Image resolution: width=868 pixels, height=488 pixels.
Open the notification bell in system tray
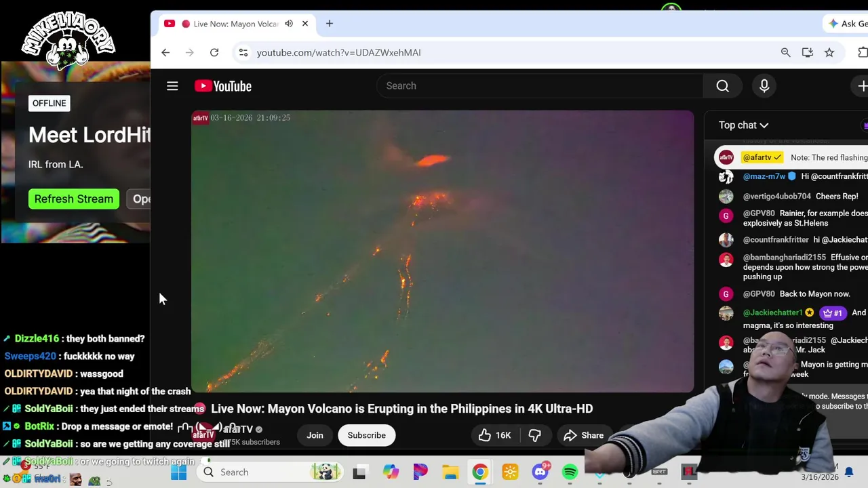(848, 472)
